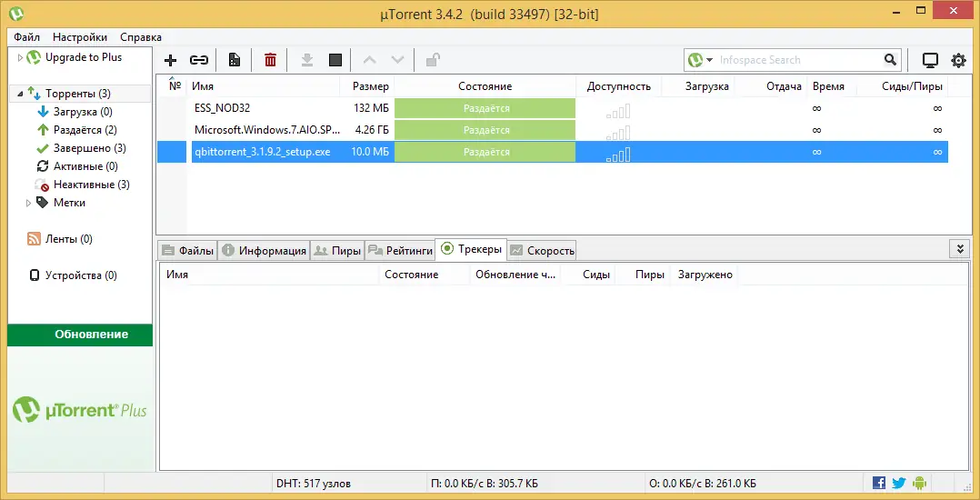Click DHT: 517 узлов status
This screenshot has height=500, width=980.
(x=313, y=484)
